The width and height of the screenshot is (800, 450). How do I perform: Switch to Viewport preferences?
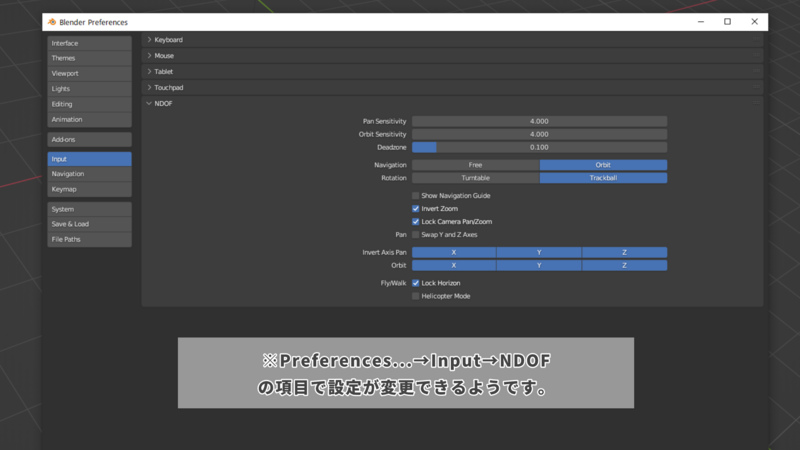pyautogui.click(x=89, y=73)
